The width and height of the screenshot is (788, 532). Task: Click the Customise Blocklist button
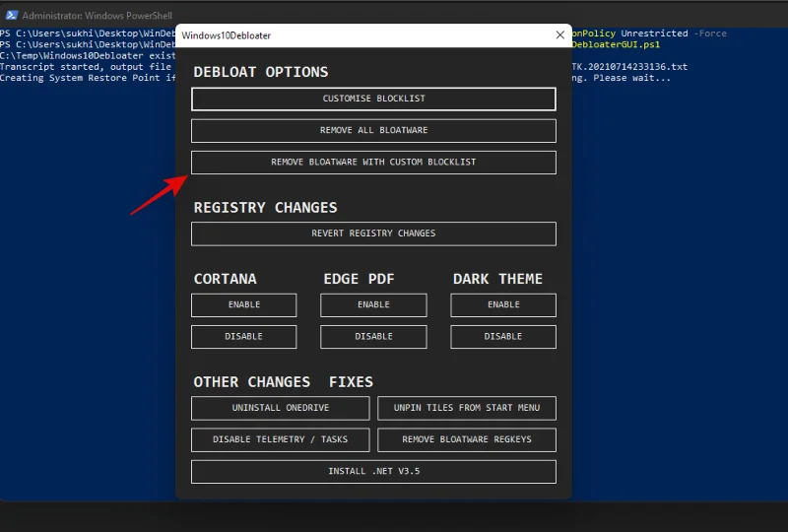373,100
